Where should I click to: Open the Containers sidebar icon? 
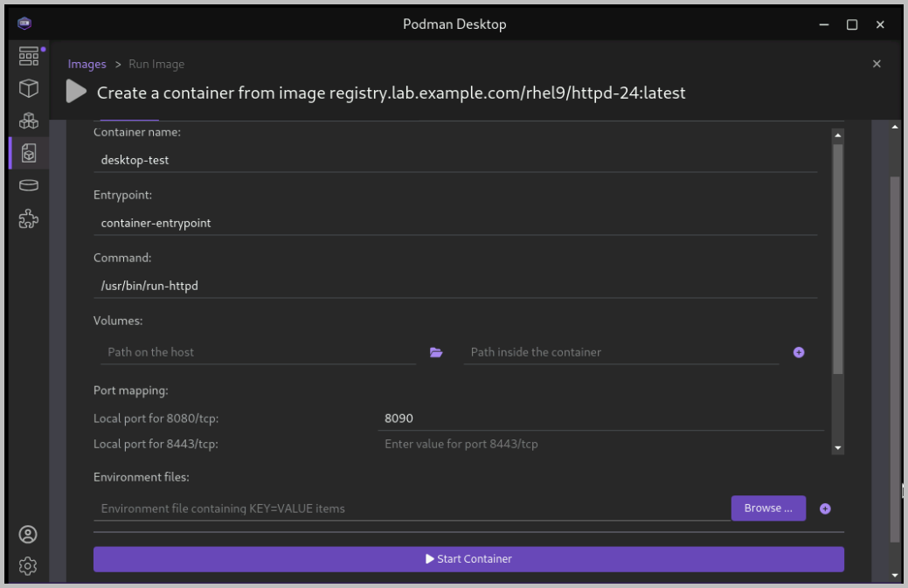[29, 88]
